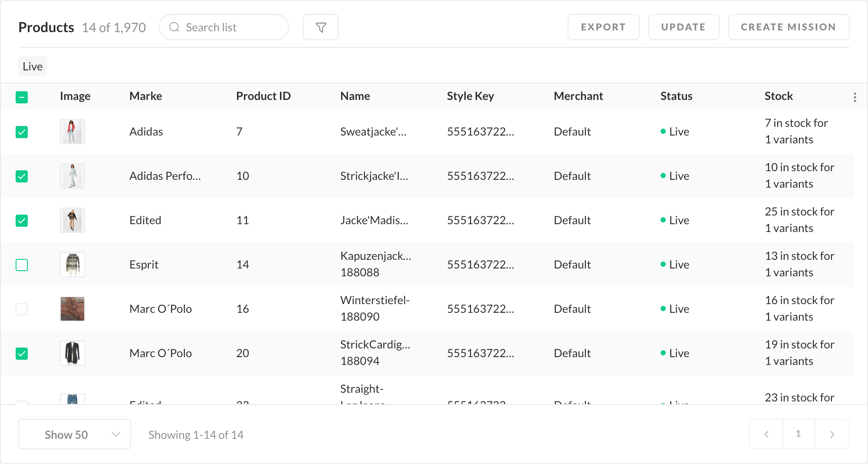This screenshot has height=464, width=868.
Task: Go to the previous page arrow
Action: [766, 434]
